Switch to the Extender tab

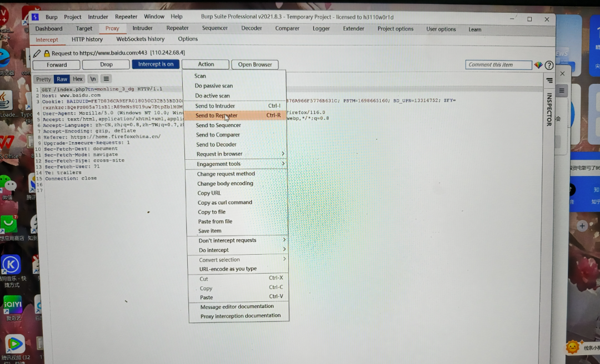click(x=353, y=29)
